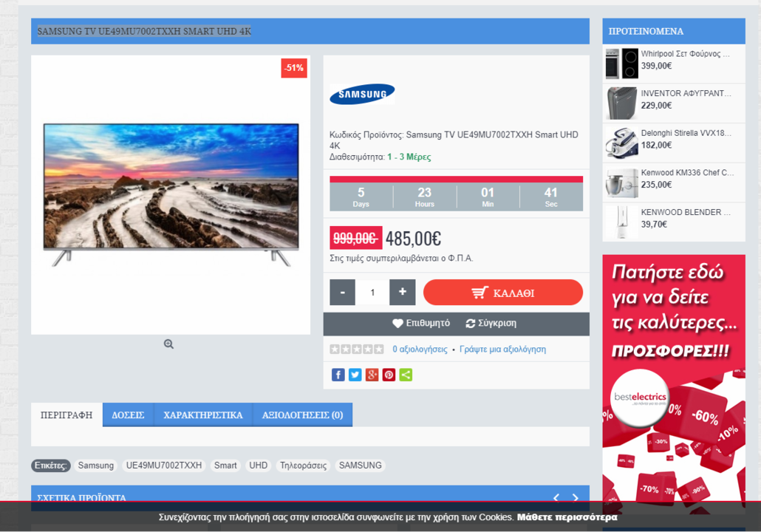
Task: Click the Facebook share icon
Action: pyautogui.click(x=338, y=375)
